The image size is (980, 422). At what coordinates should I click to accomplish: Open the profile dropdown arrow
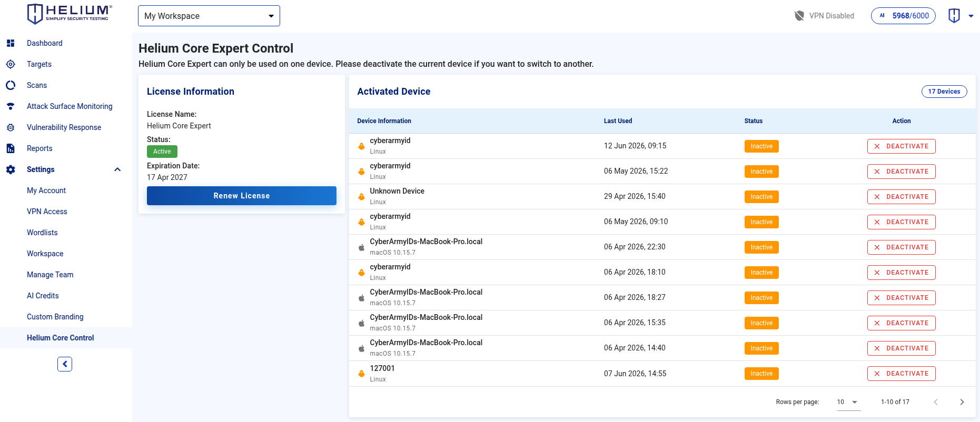coord(971,16)
